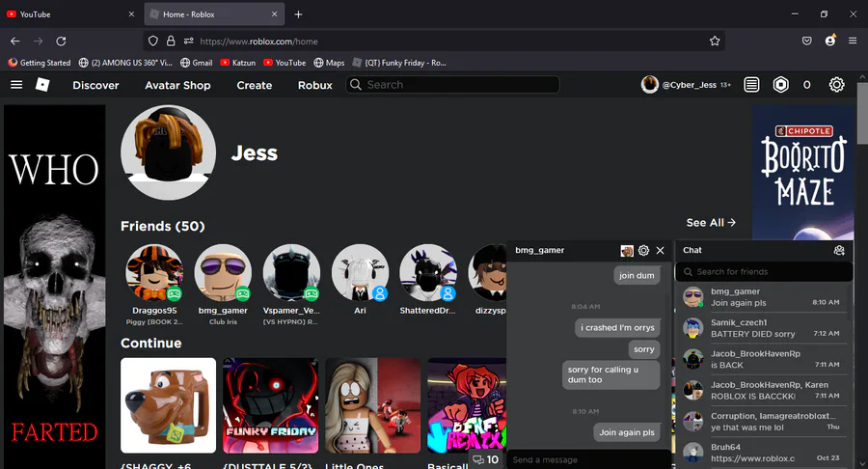This screenshot has width=868, height=469.
Task: Open the Getting Started bookmark
Action: 40,63
